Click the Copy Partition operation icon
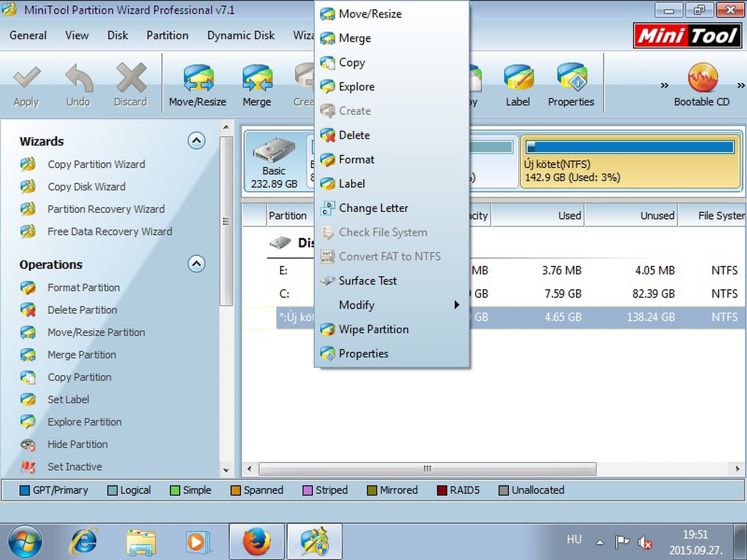 [x=28, y=377]
